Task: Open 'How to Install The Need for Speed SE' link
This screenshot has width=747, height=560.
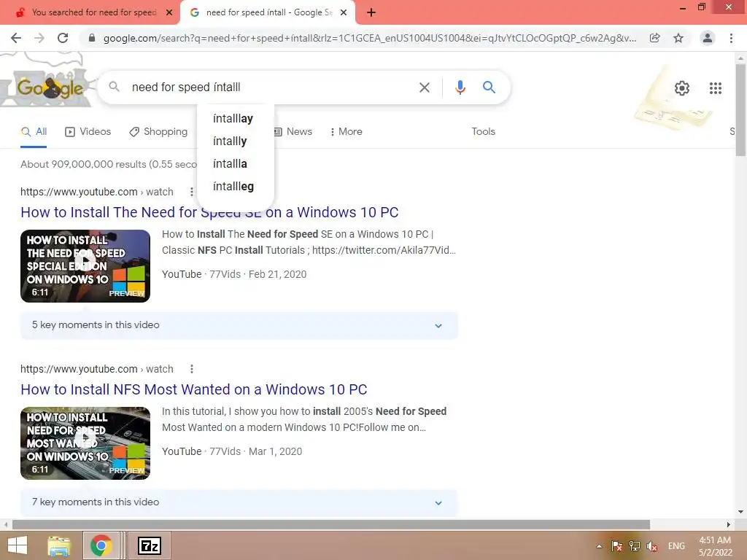Action: point(209,212)
